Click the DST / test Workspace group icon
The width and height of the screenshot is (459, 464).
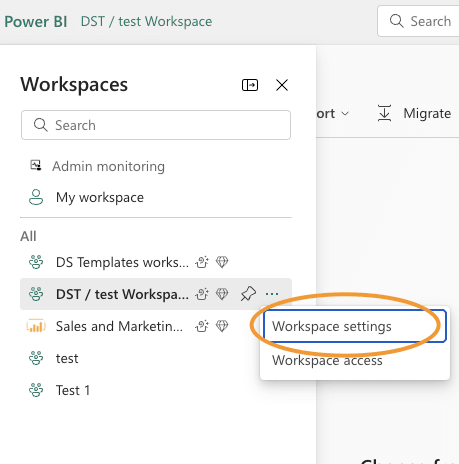[x=36, y=294]
